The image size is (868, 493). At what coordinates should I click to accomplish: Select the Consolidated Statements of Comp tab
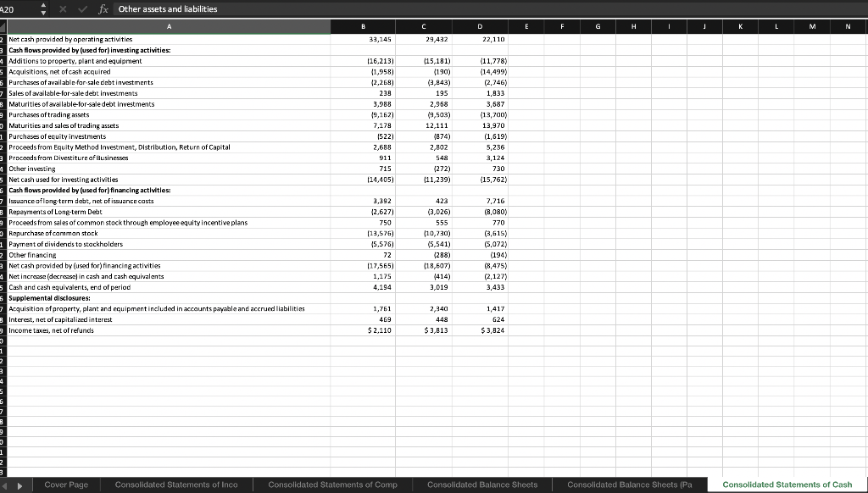click(x=333, y=484)
